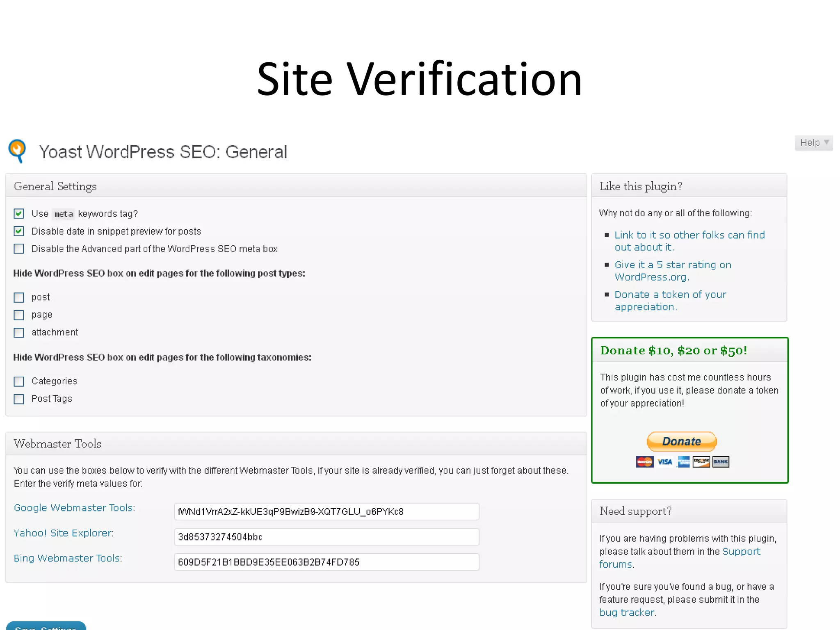Enable Disable the Advanced part checkbox
Viewport: 840px width, 630px height.
pos(19,249)
